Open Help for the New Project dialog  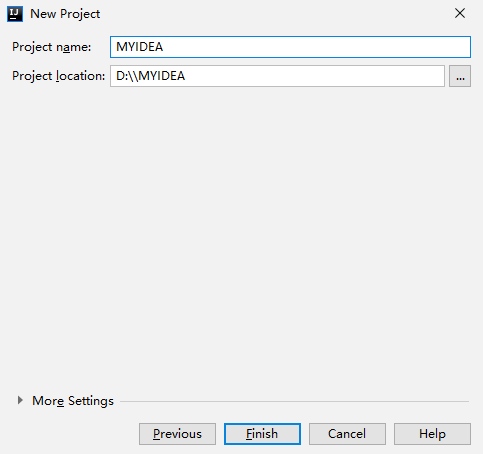point(432,434)
